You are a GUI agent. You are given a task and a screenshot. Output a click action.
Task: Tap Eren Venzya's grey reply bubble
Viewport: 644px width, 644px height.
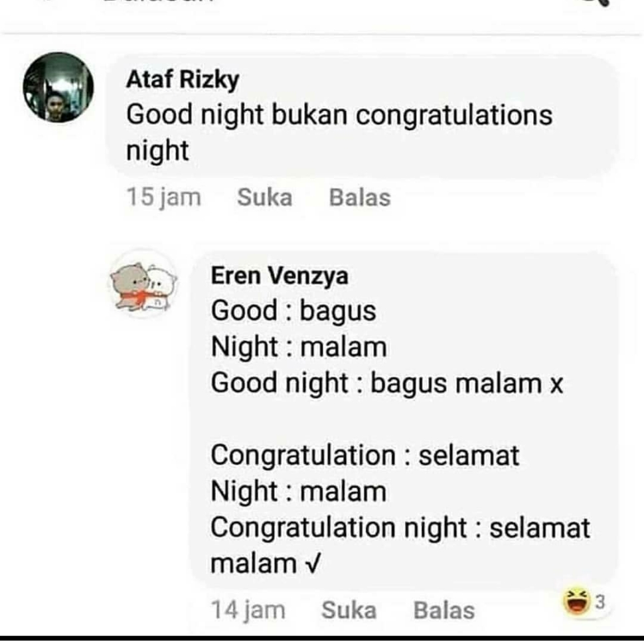click(x=404, y=420)
